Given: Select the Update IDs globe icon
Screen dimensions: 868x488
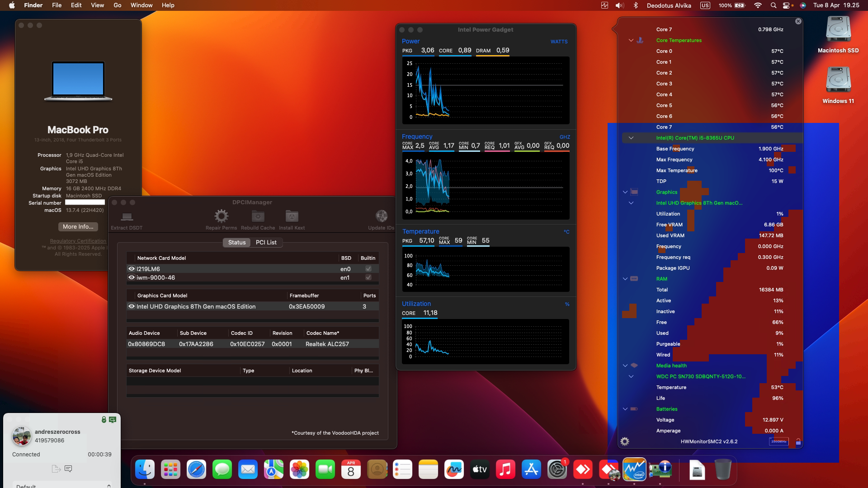Looking at the screenshot, I should [381, 216].
